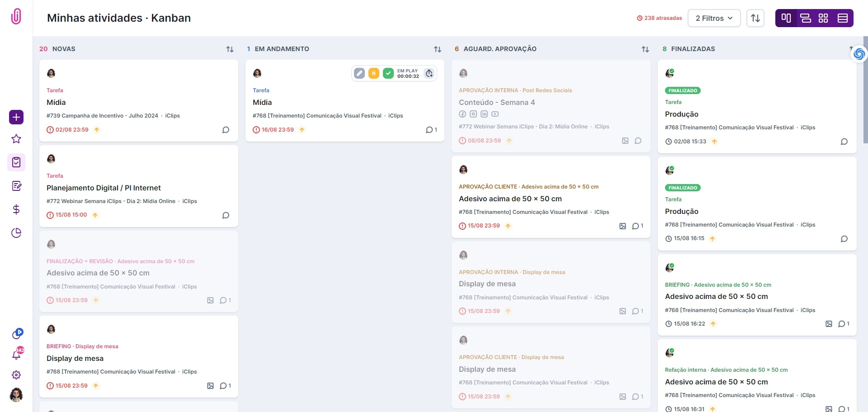Open the financial dollar icon in sidebar
The width and height of the screenshot is (868, 412).
16,209
